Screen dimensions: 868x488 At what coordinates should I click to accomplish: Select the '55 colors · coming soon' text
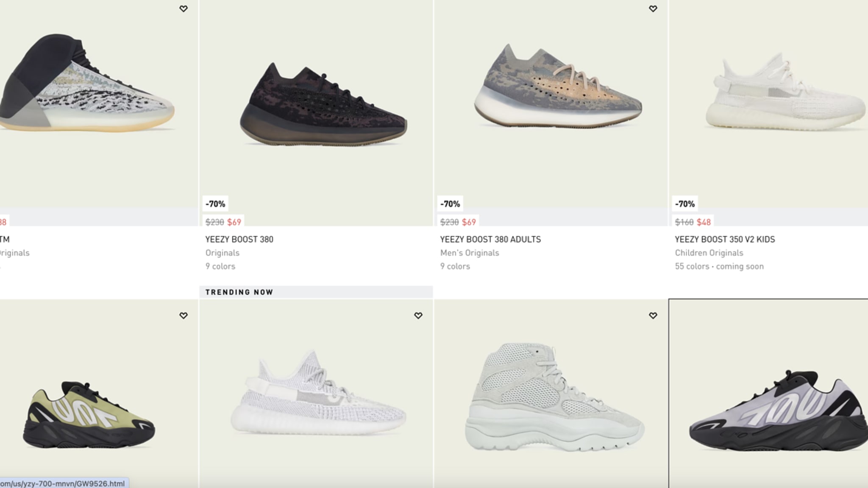tap(719, 266)
